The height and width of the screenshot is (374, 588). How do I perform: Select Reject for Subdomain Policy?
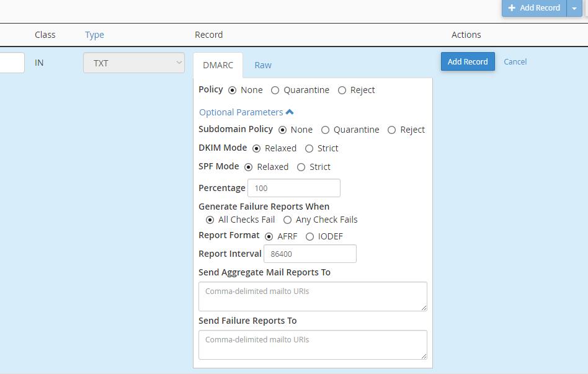click(391, 130)
